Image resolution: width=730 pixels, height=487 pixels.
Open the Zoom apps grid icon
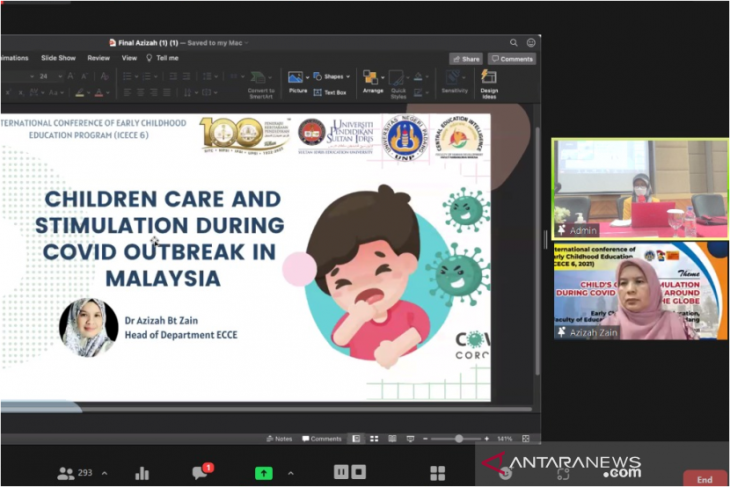point(437,473)
